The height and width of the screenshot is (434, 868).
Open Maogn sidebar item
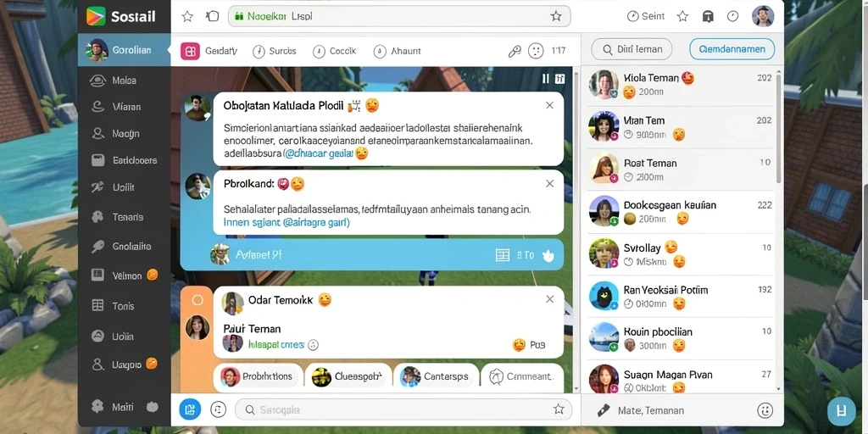[124, 133]
